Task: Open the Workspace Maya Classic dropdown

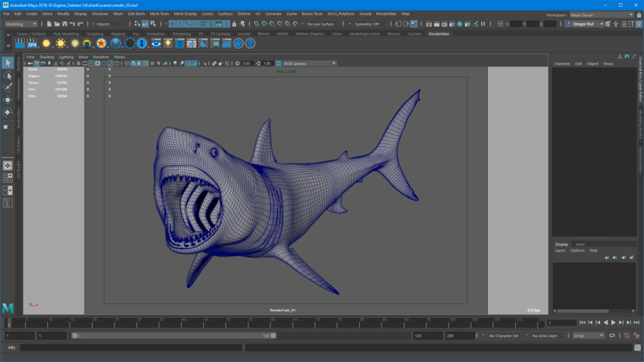Action: pos(602,15)
